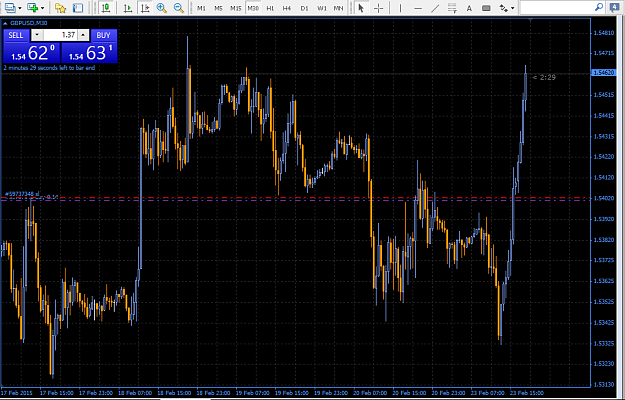Zoom out of the chart
This screenshot has width=625, height=400.
pyautogui.click(x=179, y=8)
